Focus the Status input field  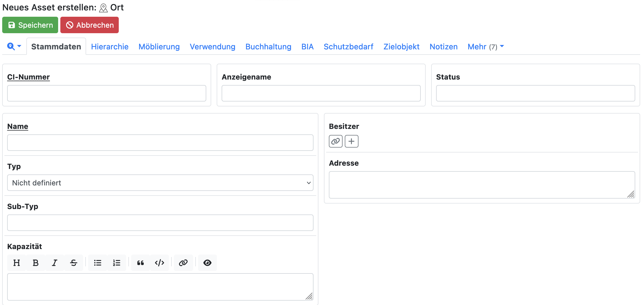pos(535,93)
